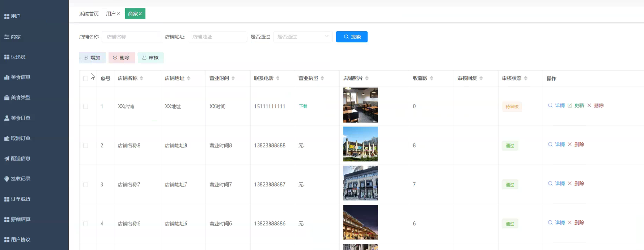Image resolution: width=644 pixels, height=250 pixels.
Task: Open the 快递员 menu in sidebar
Action: click(18, 57)
